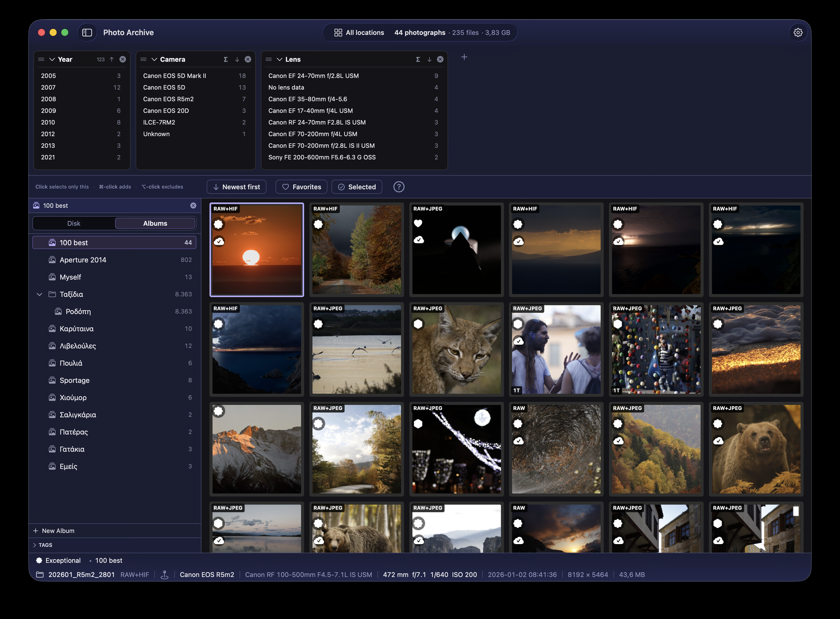Open the Lens column type dropdown
840x619 pixels.
point(279,59)
